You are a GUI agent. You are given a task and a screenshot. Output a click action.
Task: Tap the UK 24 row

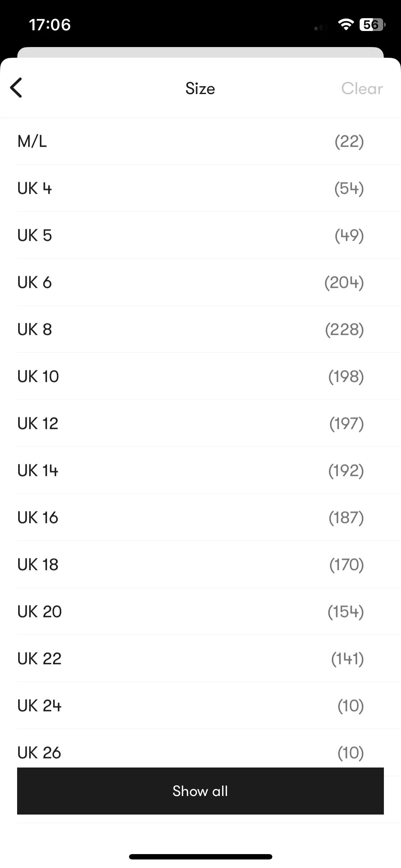(x=200, y=706)
